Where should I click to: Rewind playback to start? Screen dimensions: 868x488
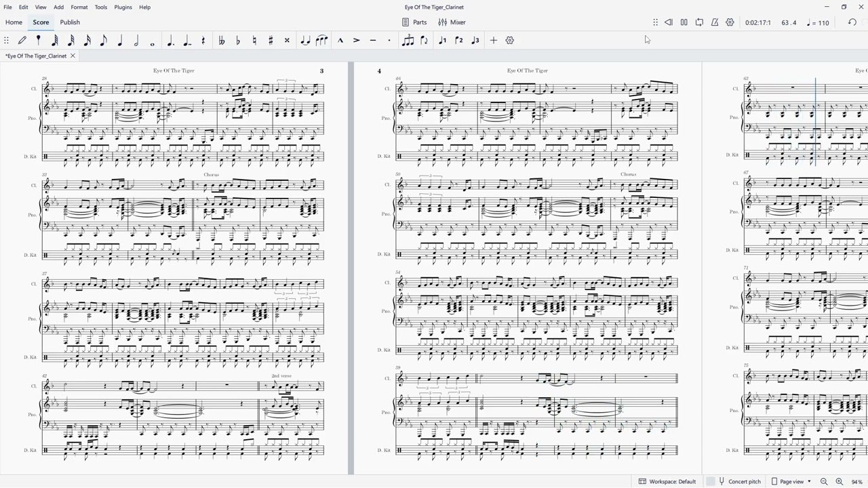669,22
